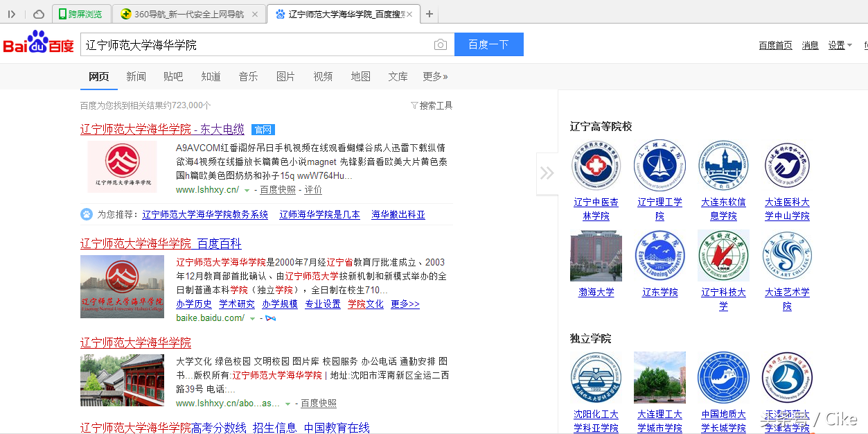Click the 辽宁理工学院 sailboat logo
Viewport: 868px width, 434px height.
659,166
